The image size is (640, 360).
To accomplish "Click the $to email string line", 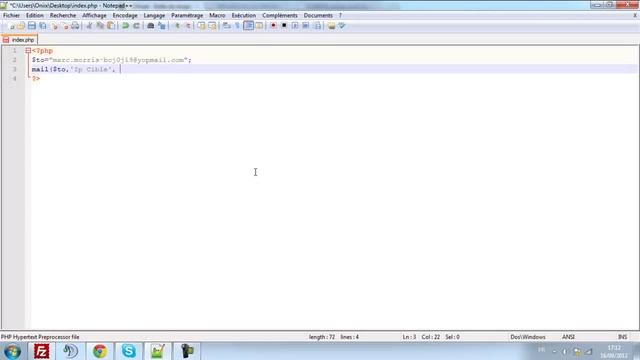I will (111, 60).
